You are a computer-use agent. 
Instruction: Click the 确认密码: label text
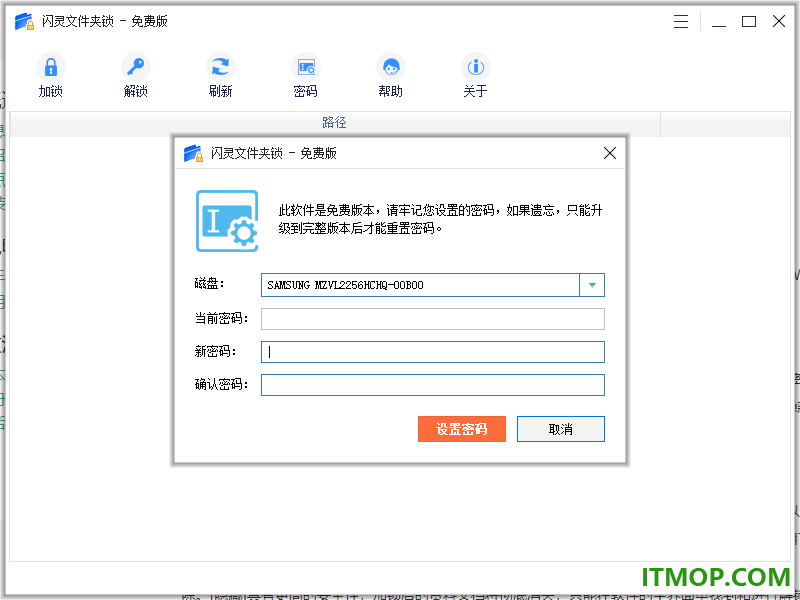(221, 384)
